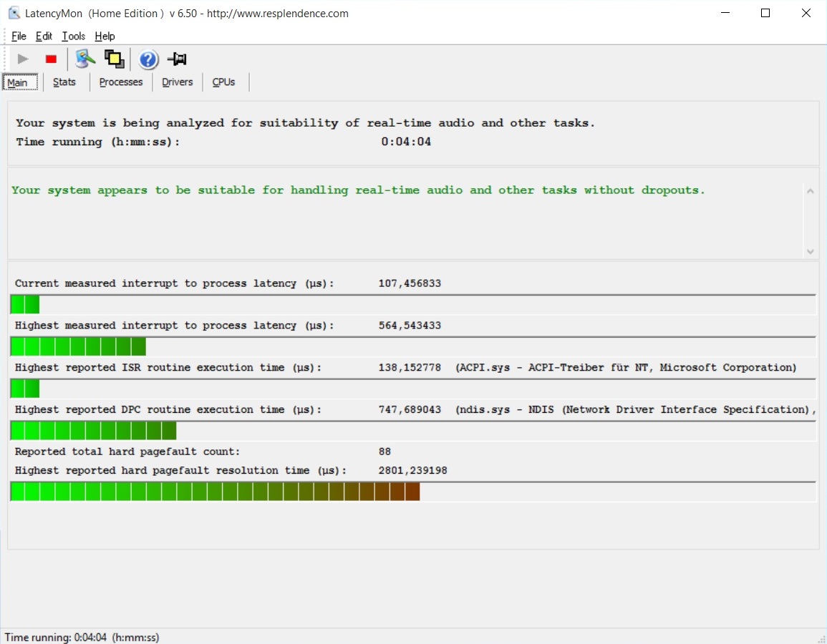Click the highest latency value 564,543433
This screenshot has width=827, height=644.
(410, 326)
